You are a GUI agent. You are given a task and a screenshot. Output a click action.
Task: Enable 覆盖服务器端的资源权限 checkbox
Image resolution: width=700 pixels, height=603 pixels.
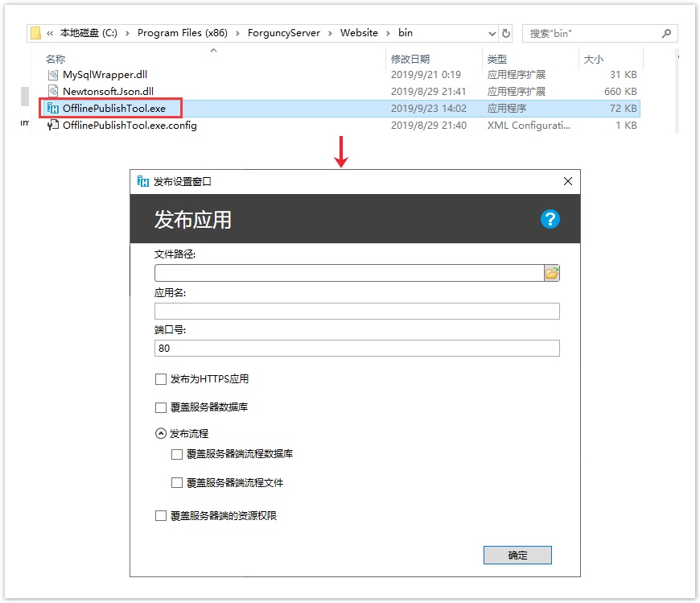(x=161, y=515)
